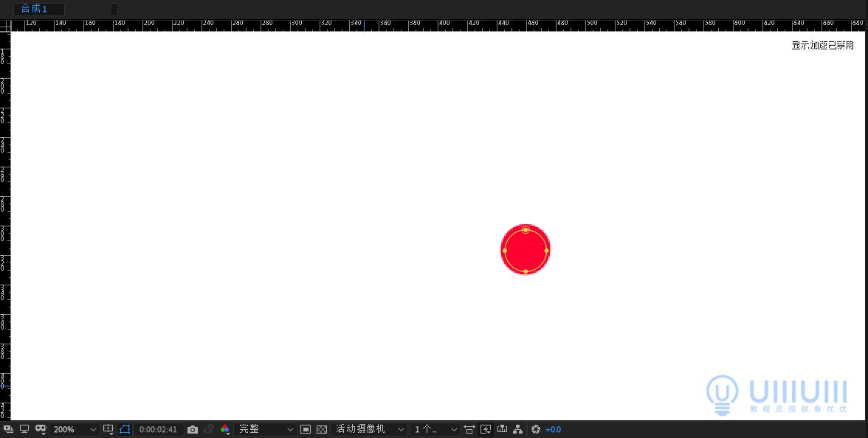Toggle Pixel Aspect Ratio Correction

click(x=469, y=429)
